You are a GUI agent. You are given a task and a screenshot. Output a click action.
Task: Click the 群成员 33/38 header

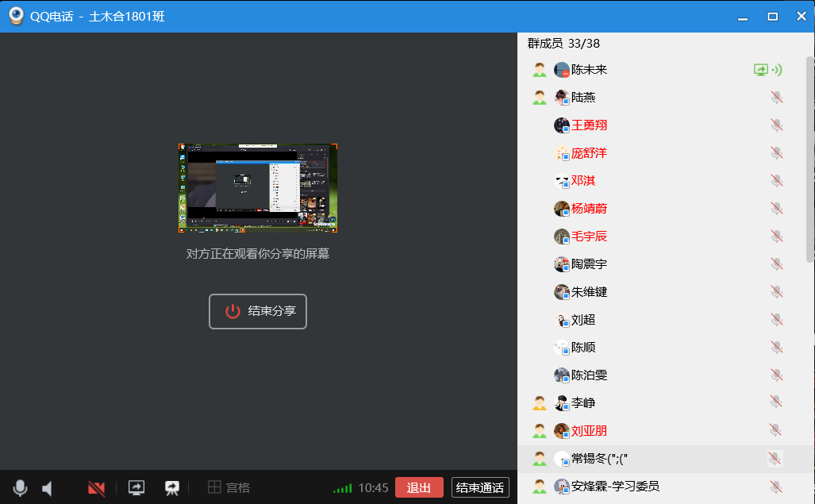coord(563,44)
